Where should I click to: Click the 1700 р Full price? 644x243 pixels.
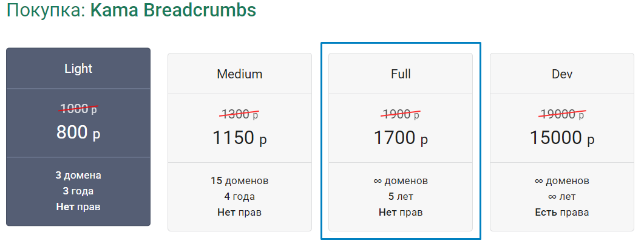point(401,138)
